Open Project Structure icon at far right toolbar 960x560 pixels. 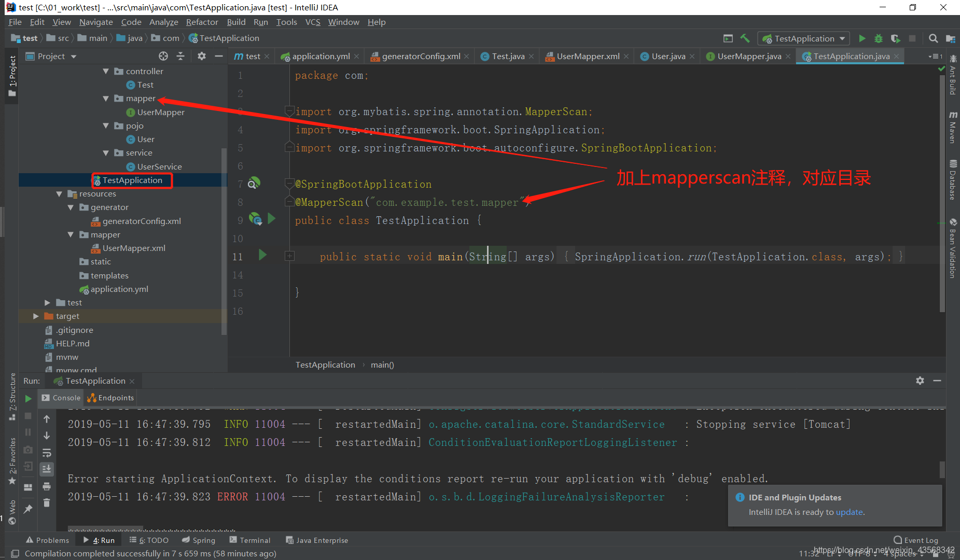951,38
